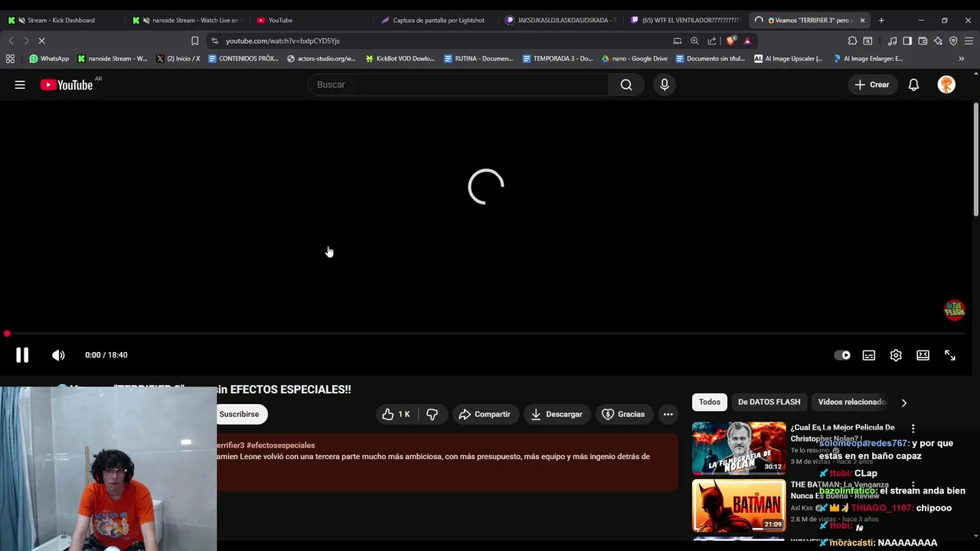Image resolution: width=980 pixels, height=551 pixels.
Task: Open Brave VPN shield icon
Action: [953, 41]
